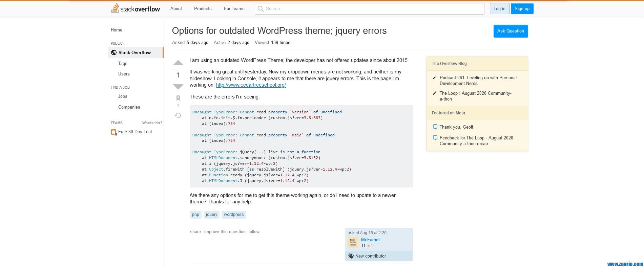Viewport: 644px width, 267px height.
Task: Click the follow link
Action: coord(254,232)
